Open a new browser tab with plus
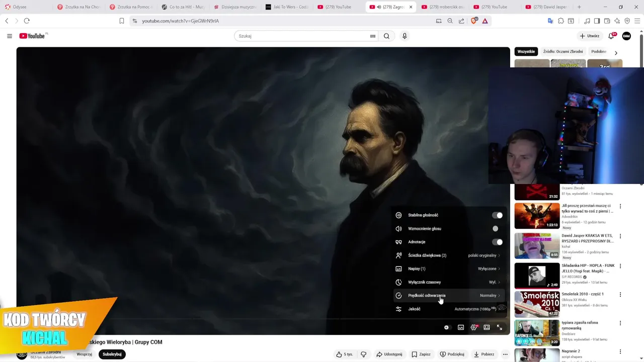This screenshot has height=362, width=644. [579, 7]
